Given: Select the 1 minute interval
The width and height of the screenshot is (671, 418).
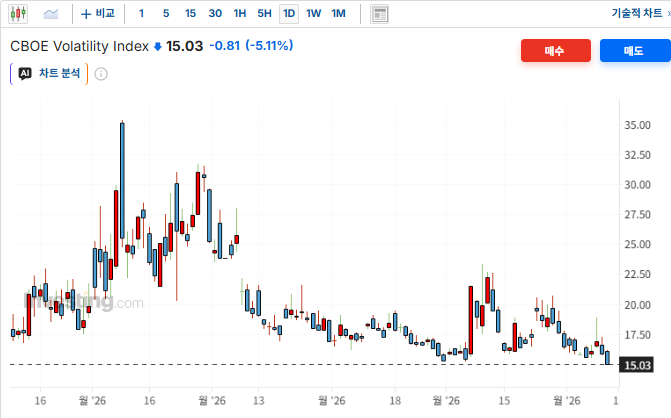Looking at the screenshot, I should (x=141, y=14).
